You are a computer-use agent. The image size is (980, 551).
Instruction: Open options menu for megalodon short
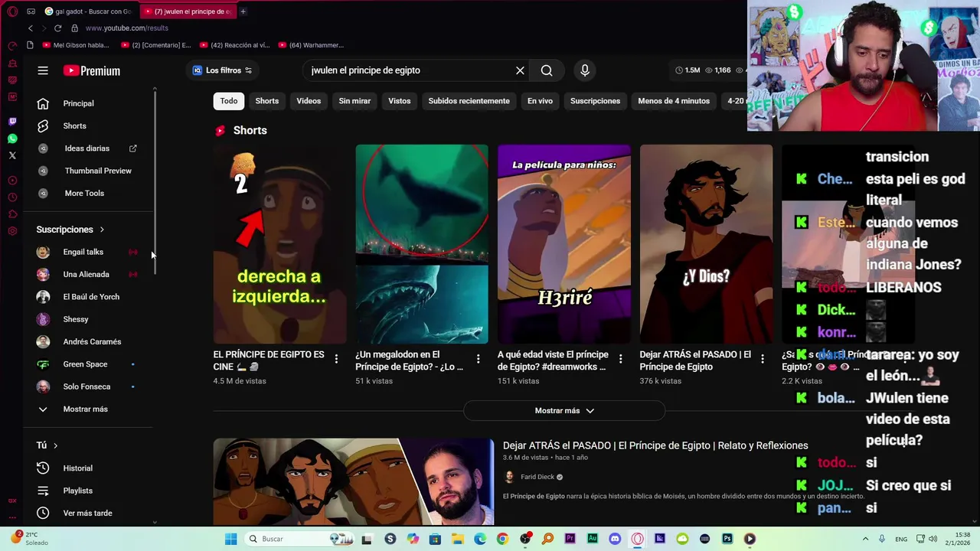(479, 359)
